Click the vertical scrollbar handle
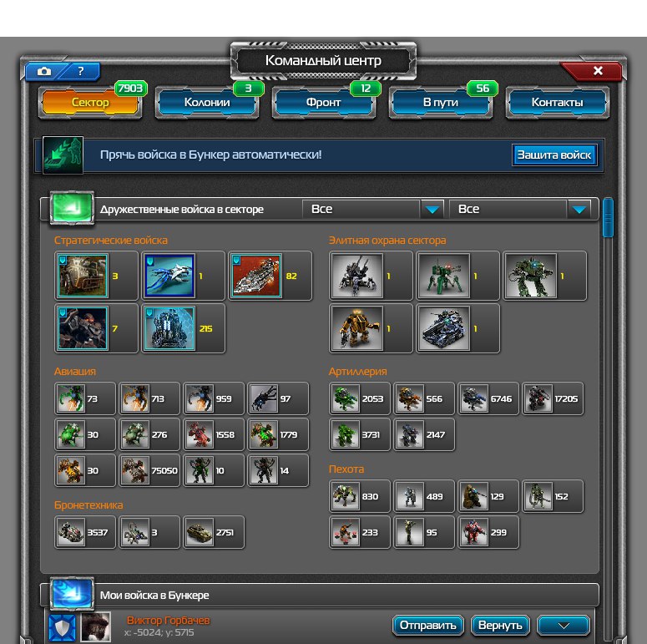 [x=608, y=219]
